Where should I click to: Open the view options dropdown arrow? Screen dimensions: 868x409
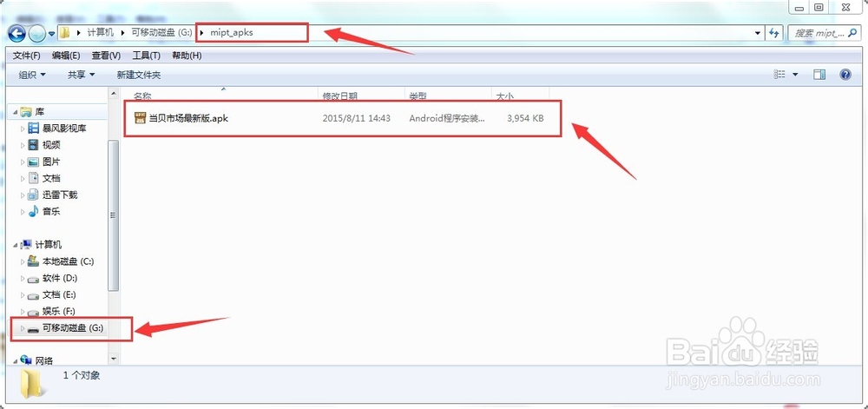(x=795, y=75)
